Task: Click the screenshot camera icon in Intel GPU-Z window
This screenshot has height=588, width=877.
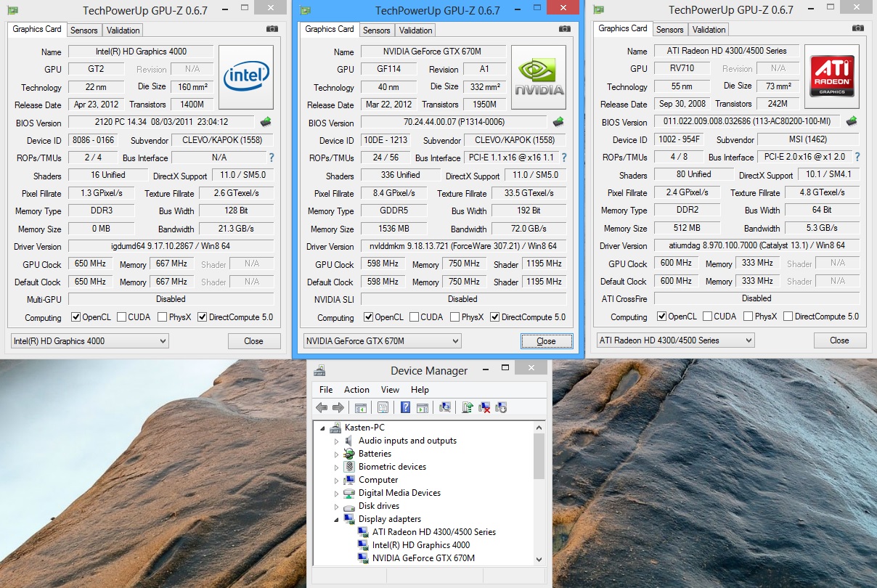Action: [272, 28]
